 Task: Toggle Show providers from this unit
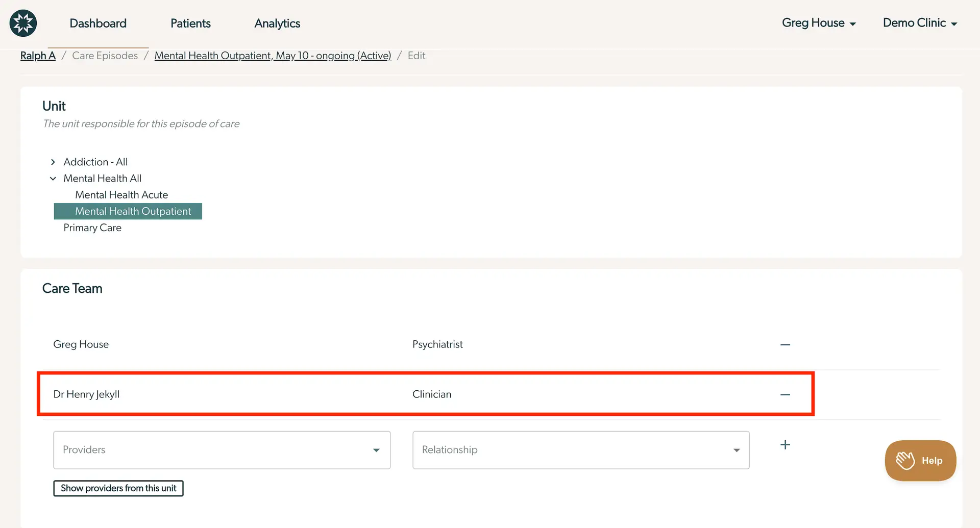pos(118,488)
